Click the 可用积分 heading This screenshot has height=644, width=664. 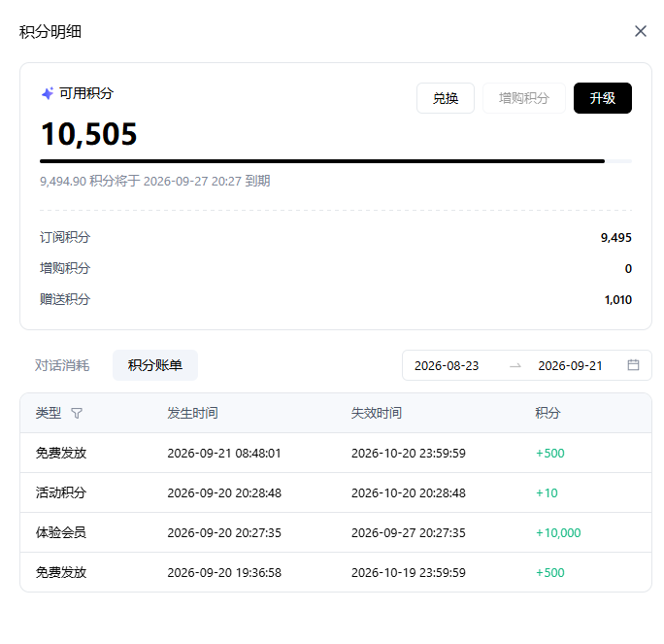coord(86,93)
